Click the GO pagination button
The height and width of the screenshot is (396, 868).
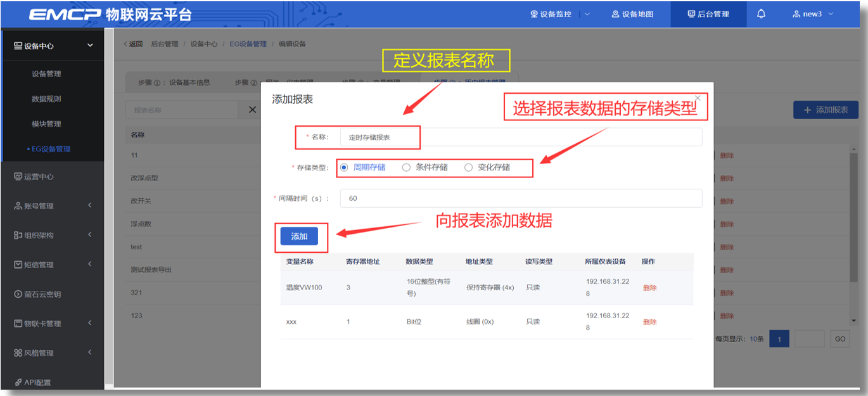point(840,339)
